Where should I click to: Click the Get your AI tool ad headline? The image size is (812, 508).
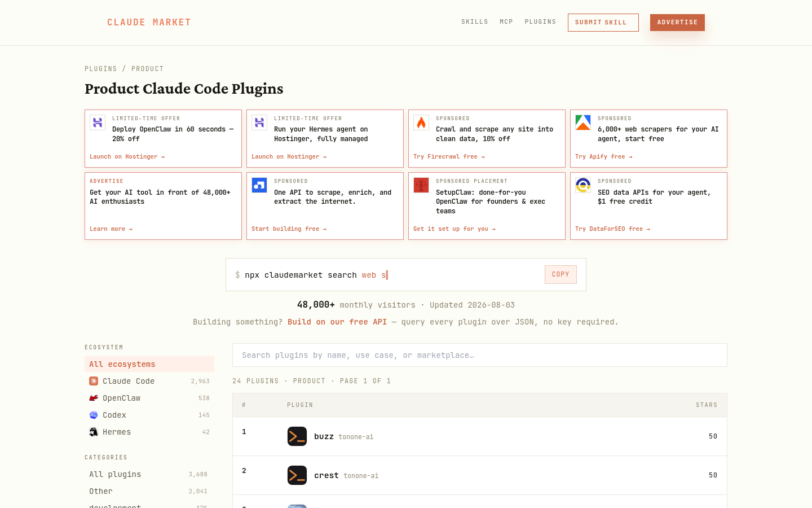160,197
